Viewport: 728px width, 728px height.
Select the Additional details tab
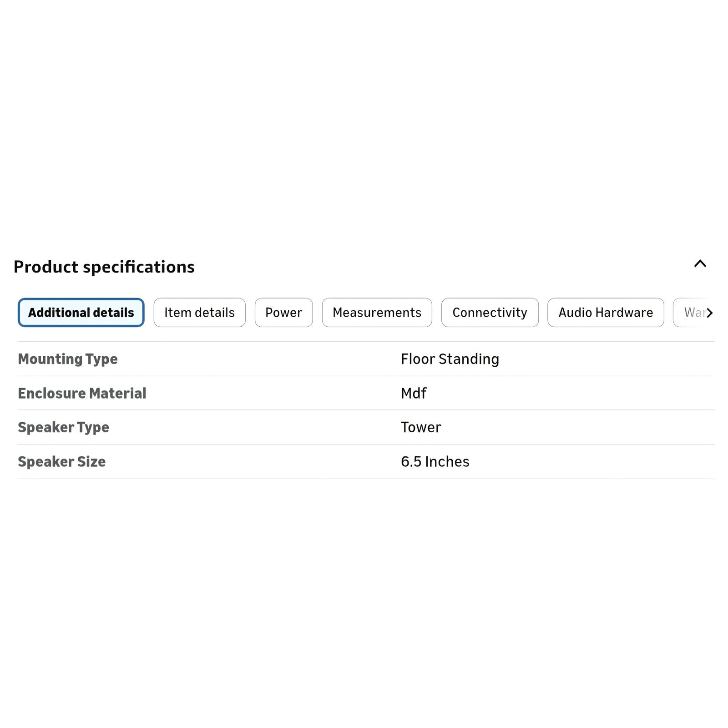[x=81, y=313]
